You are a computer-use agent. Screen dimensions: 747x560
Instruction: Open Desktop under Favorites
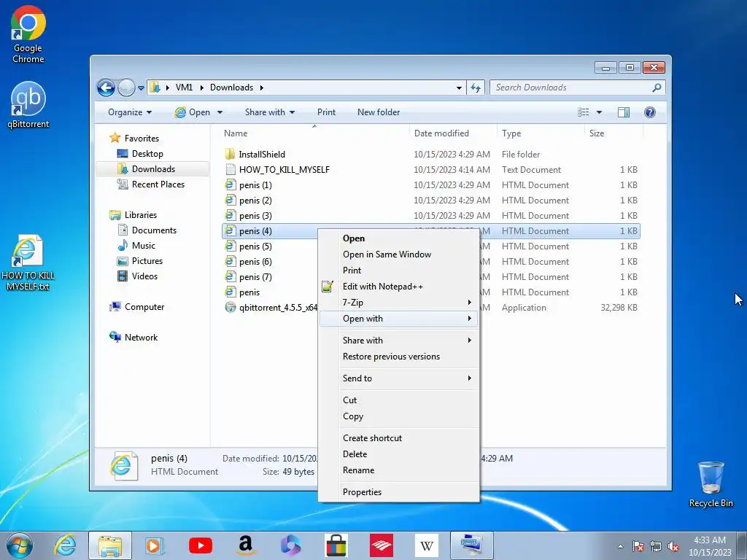(147, 154)
